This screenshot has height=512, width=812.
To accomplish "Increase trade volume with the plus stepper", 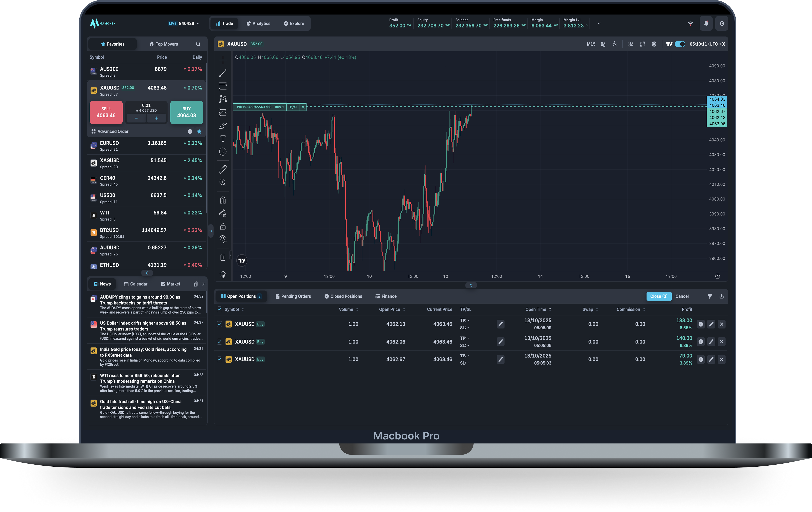I will [156, 118].
